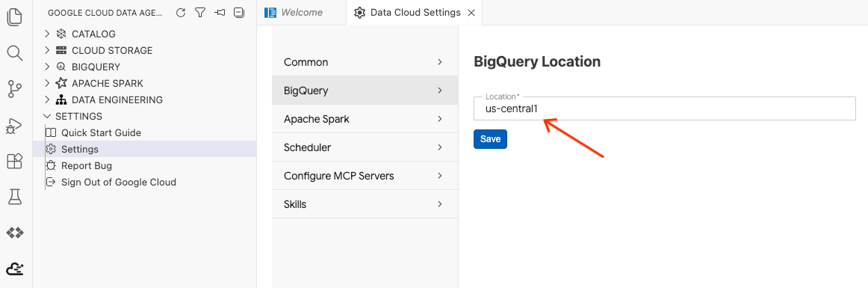The width and height of the screenshot is (868, 288).
Task: Click the bug icon beside Report Bug
Action: pyautogui.click(x=51, y=165)
